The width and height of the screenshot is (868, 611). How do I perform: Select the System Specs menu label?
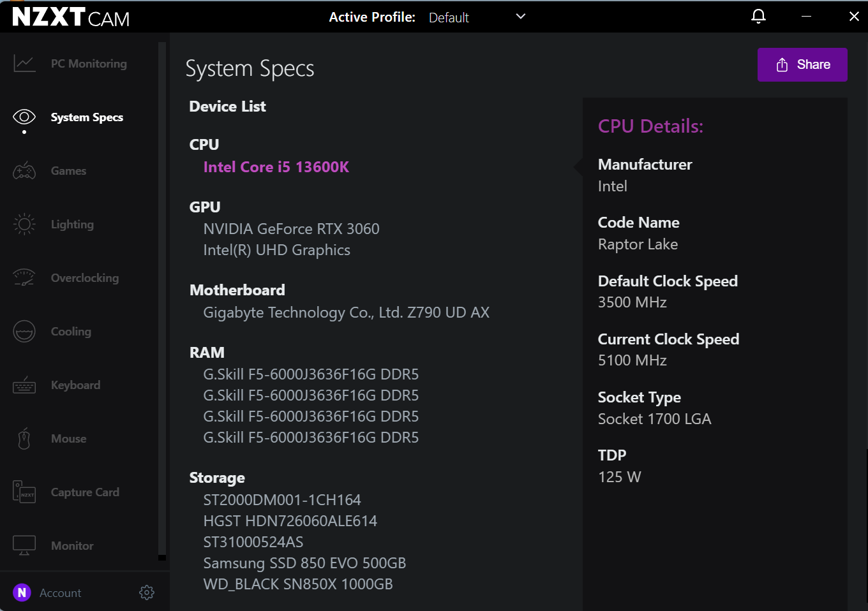click(x=87, y=117)
